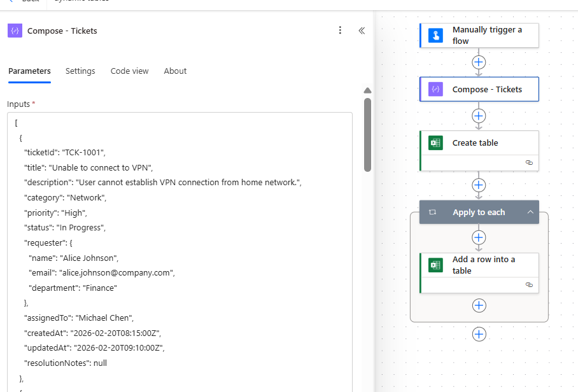Click the Excel icon on the Create table card

(435, 143)
